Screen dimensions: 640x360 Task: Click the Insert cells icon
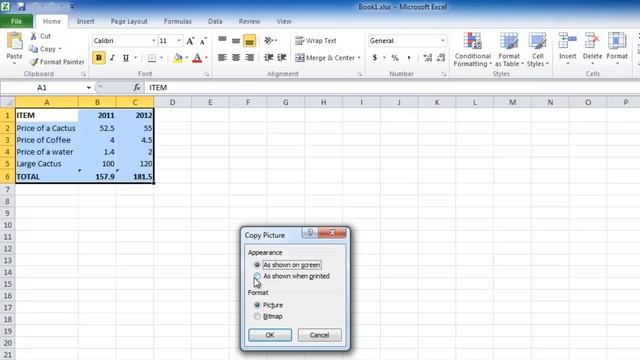tap(567, 41)
